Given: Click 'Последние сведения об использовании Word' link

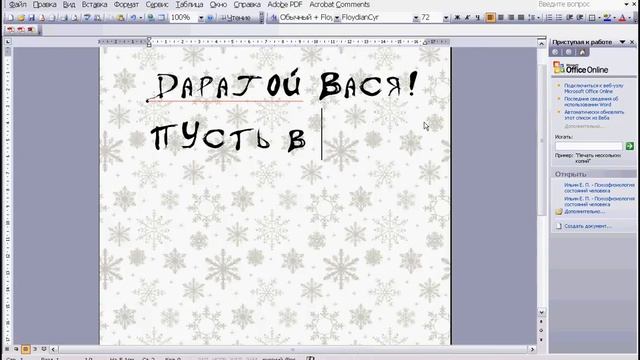Looking at the screenshot, I should 591,101.
